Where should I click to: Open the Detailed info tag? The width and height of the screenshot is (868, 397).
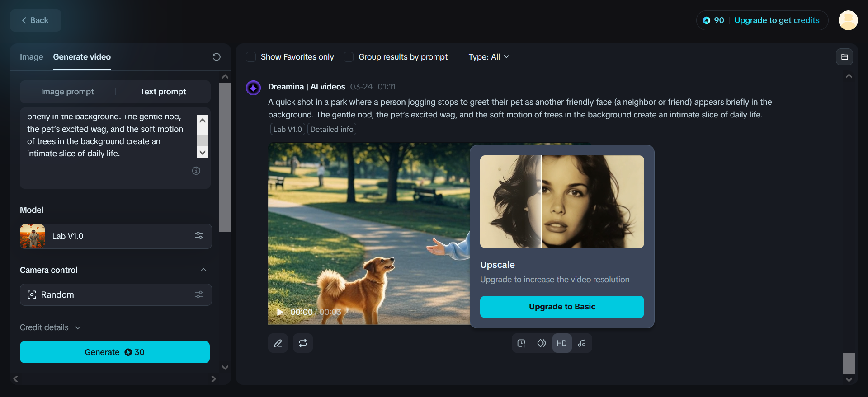click(332, 129)
